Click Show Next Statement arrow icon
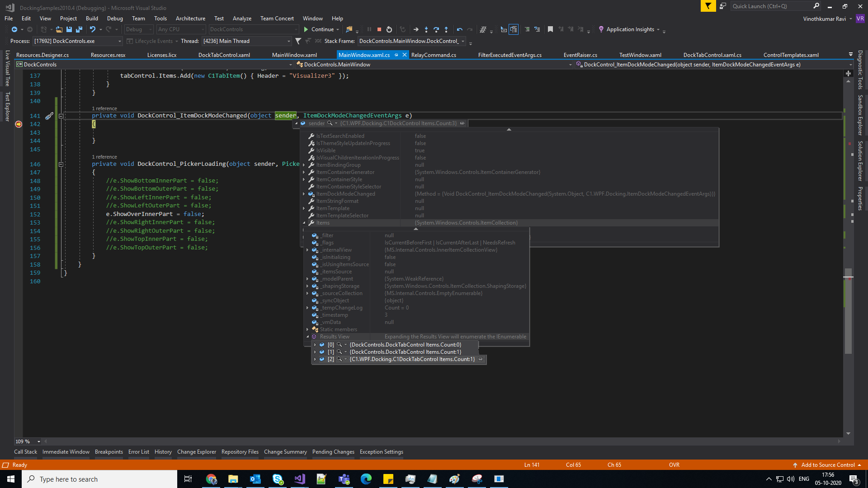 tap(416, 29)
